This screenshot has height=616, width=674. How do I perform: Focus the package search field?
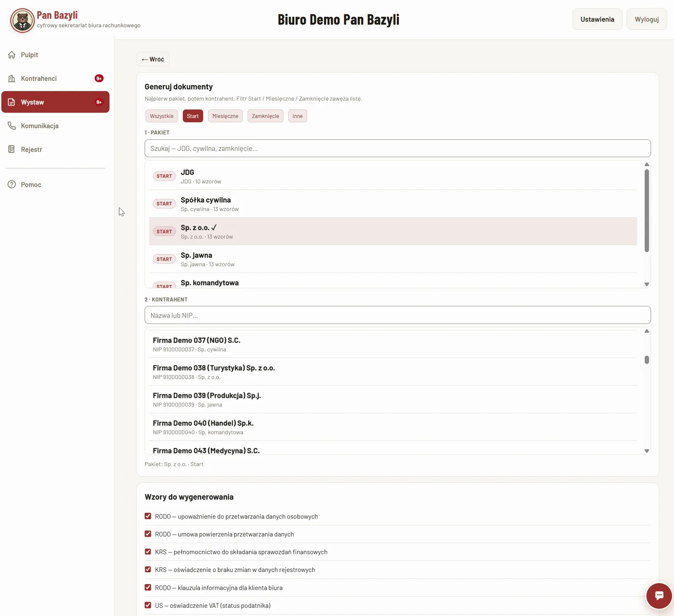click(x=398, y=148)
